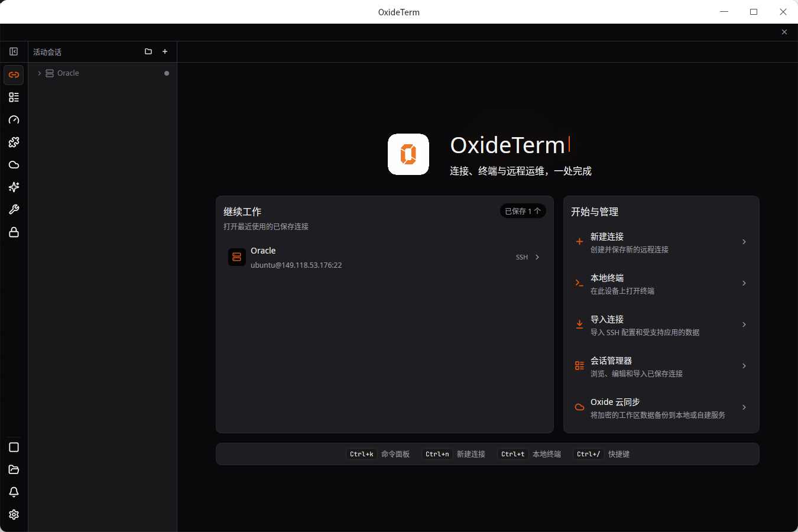This screenshot has height=532, width=798.
Task: Click the Ctrl+k 命令面板 shortcut hint
Action: click(x=378, y=454)
